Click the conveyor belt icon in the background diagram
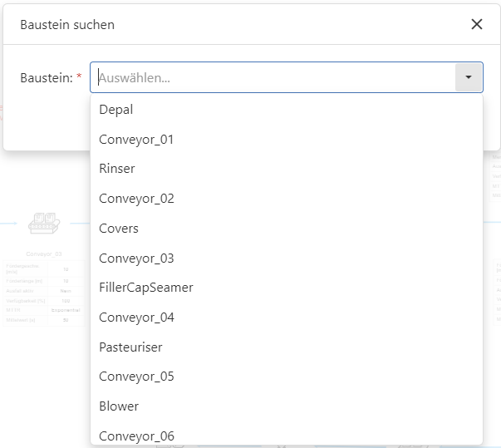The width and height of the screenshot is (501, 448). tap(42, 222)
